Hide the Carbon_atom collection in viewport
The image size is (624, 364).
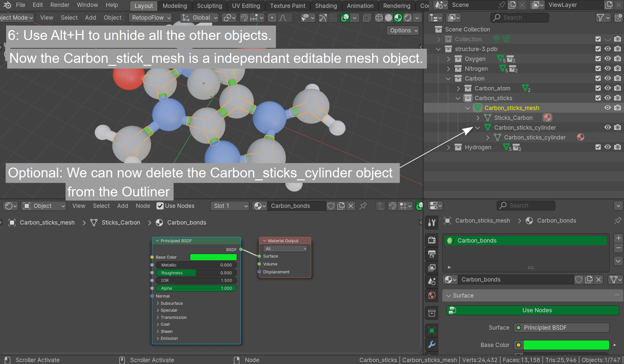point(608,88)
